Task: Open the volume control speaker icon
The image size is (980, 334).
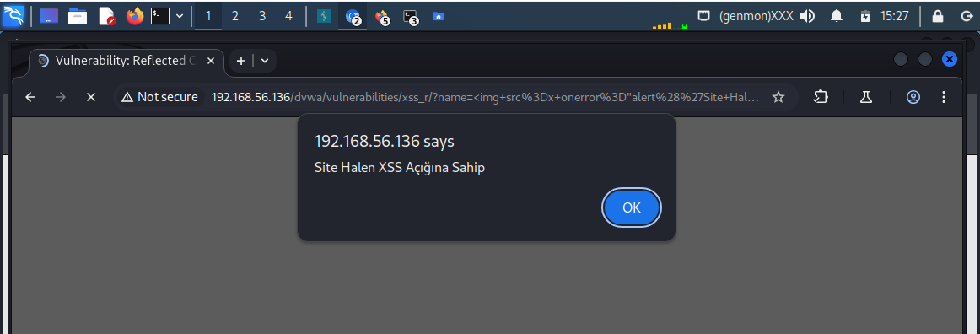Action: 807,16
